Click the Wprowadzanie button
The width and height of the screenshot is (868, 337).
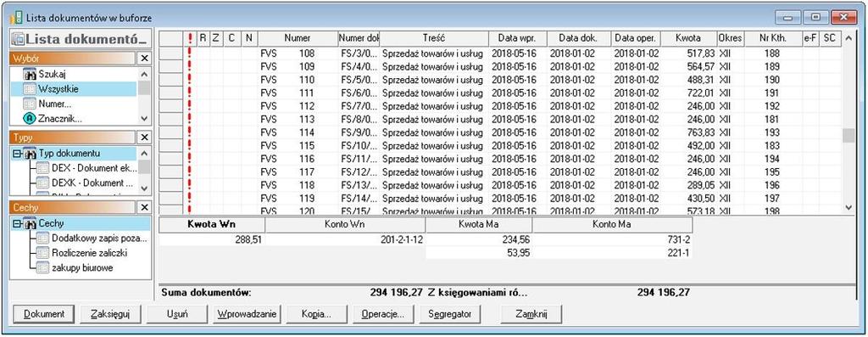tap(247, 314)
